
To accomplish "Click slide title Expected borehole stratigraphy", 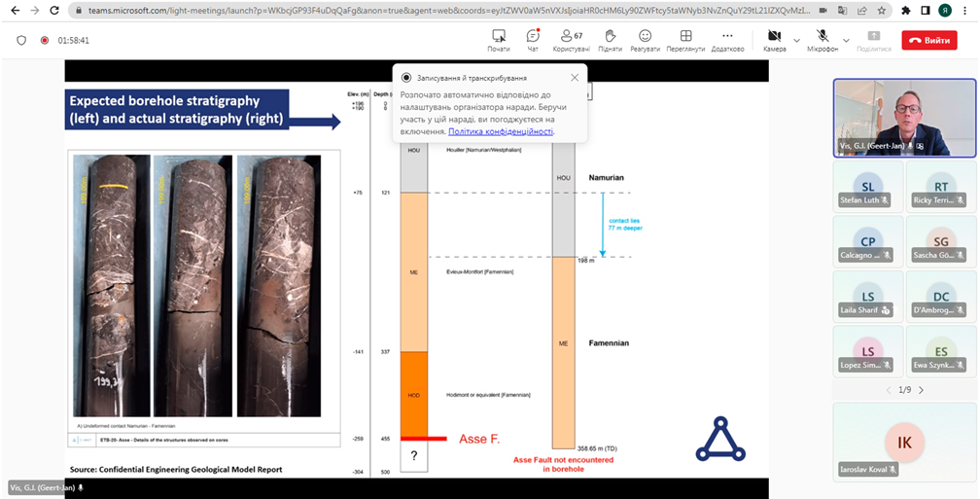I will (176, 109).
